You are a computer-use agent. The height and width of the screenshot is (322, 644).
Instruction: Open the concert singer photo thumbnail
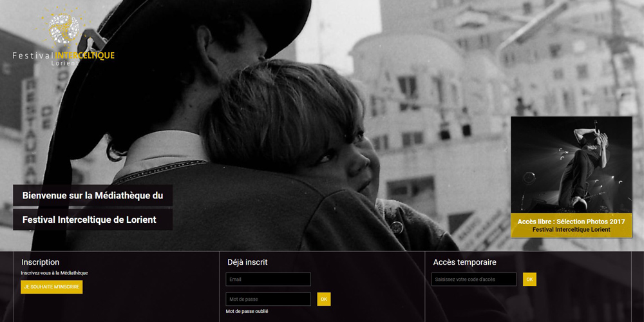(x=571, y=164)
